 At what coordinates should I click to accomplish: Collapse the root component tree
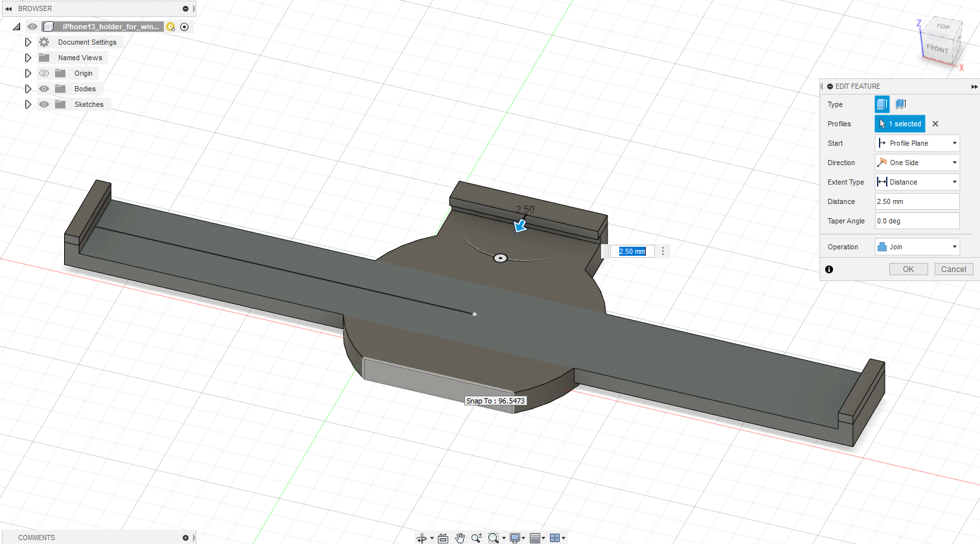(x=17, y=27)
